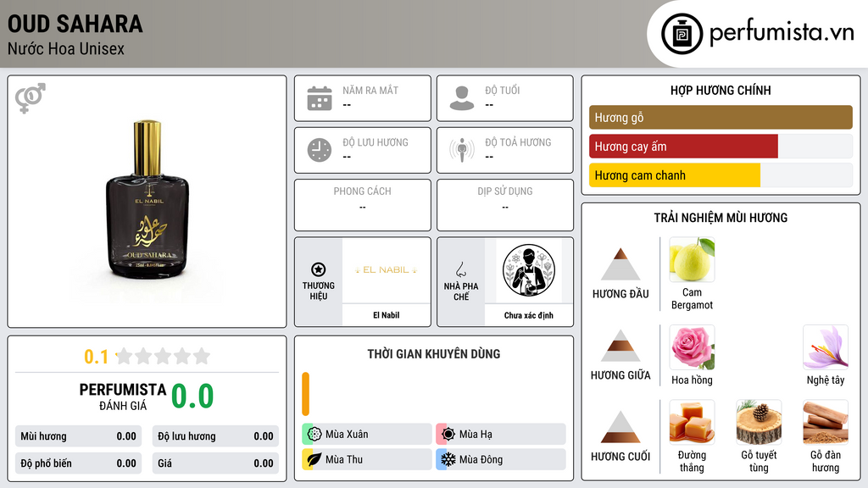Click the Độ phổ biến 0.00 score row
The image size is (868, 488).
tap(78, 463)
